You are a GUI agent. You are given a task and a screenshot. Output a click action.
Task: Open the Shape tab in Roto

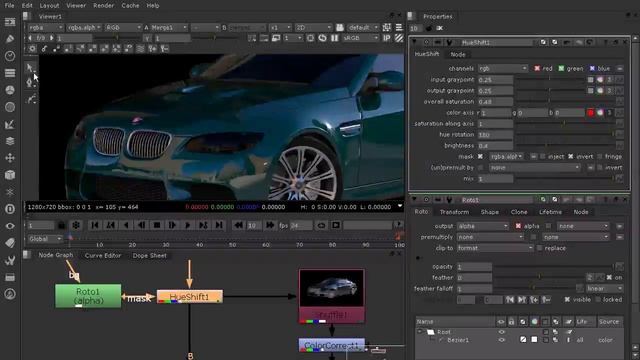[489, 212]
